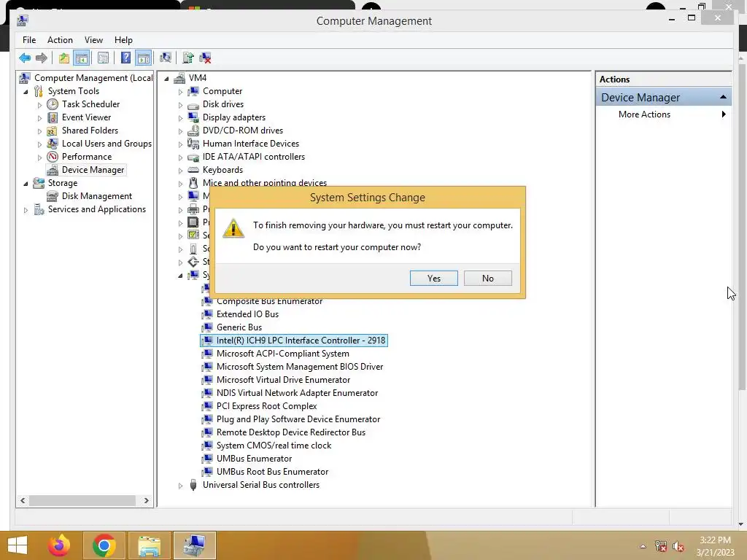Click the Forward arrow toolbar icon
Screen dimensions: 747x560
[x=42, y=58]
